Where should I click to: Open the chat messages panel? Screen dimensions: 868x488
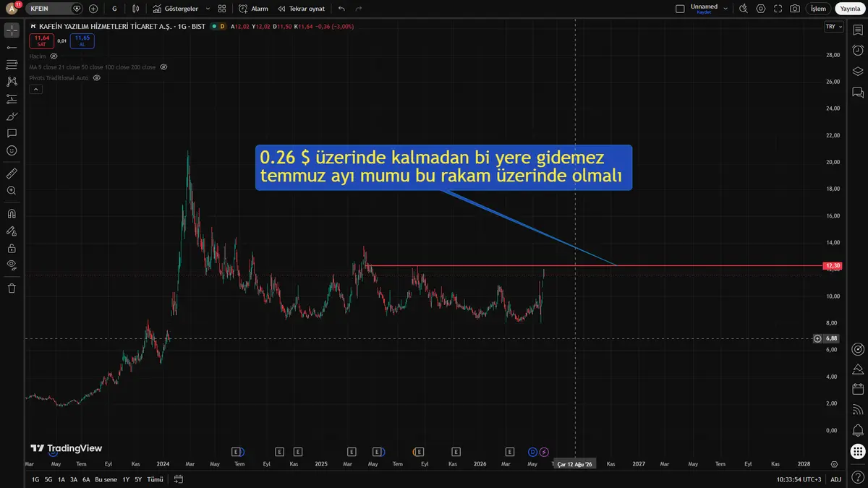858,93
